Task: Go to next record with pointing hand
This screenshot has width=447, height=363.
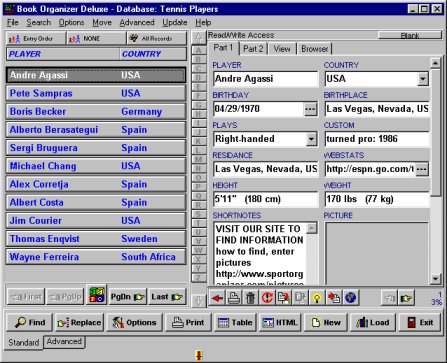Action: 406,298
